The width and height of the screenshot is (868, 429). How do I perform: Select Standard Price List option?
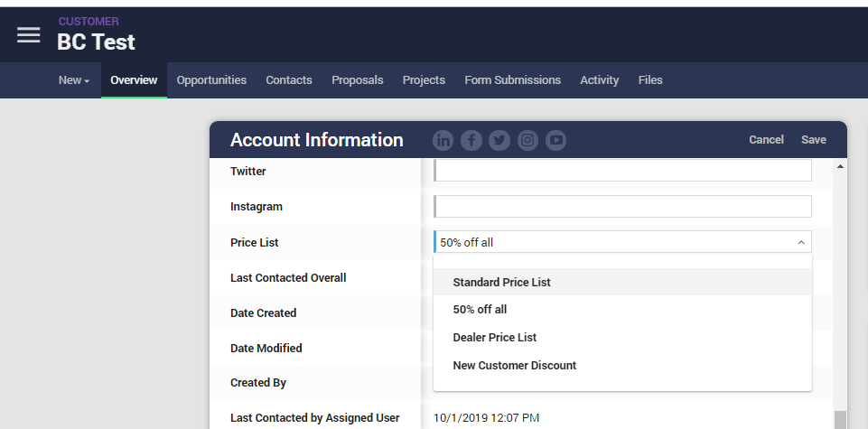(x=501, y=282)
